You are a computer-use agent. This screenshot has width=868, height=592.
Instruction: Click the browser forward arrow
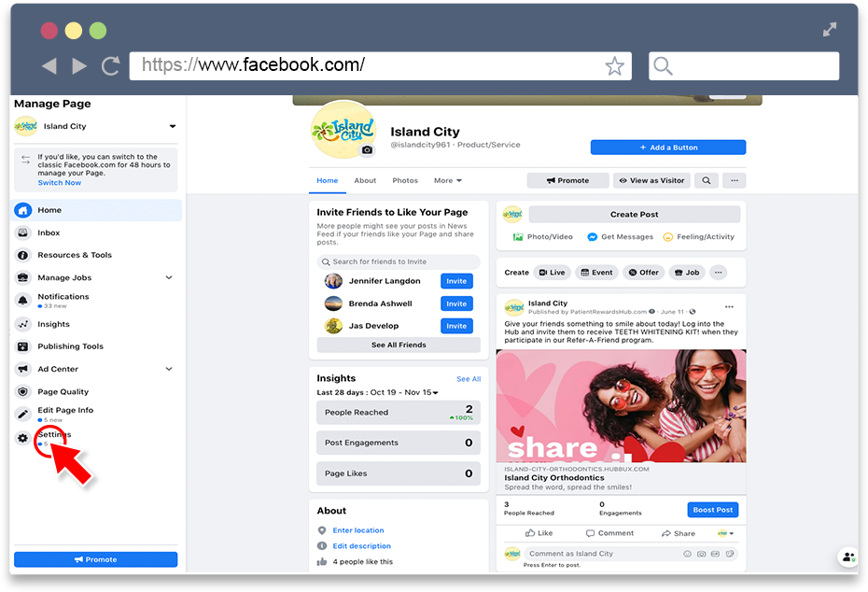click(x=79, y=66)
